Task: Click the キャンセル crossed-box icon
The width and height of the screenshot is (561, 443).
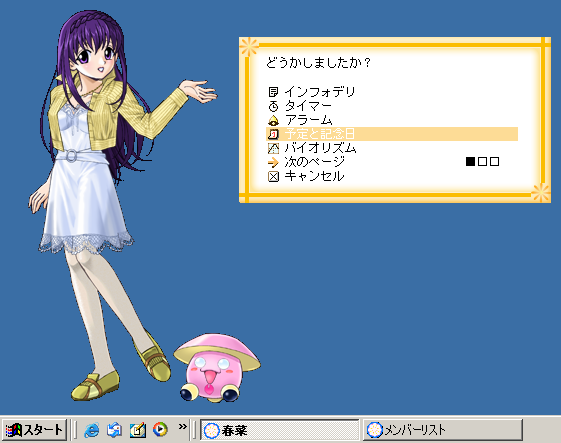Action: [x=273, y=176]
